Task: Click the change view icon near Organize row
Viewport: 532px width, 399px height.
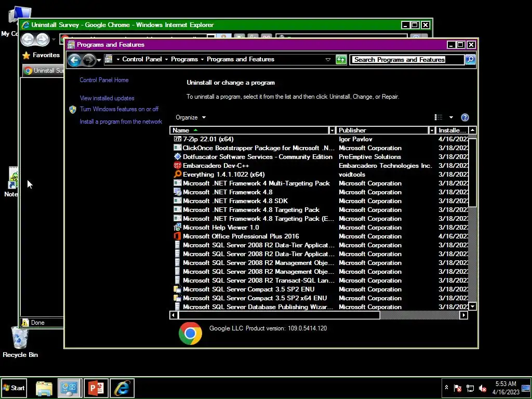Action: 438,117
